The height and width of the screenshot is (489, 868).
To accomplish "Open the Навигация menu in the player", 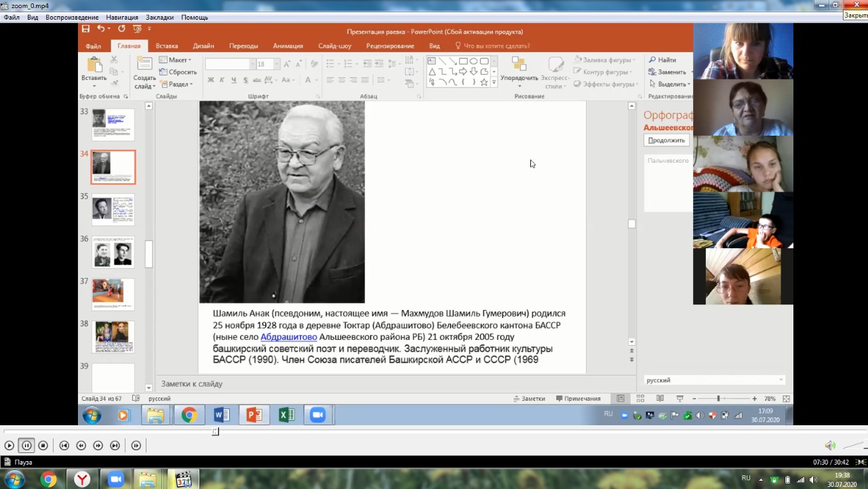I will [121, 17].
